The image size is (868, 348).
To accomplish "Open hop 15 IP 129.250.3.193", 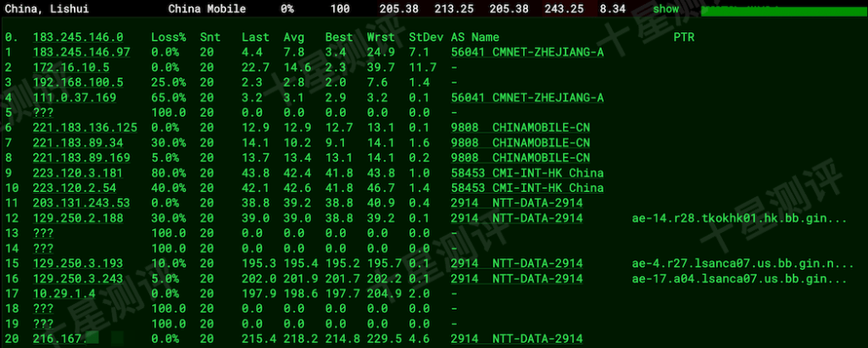I will point(78,263).
